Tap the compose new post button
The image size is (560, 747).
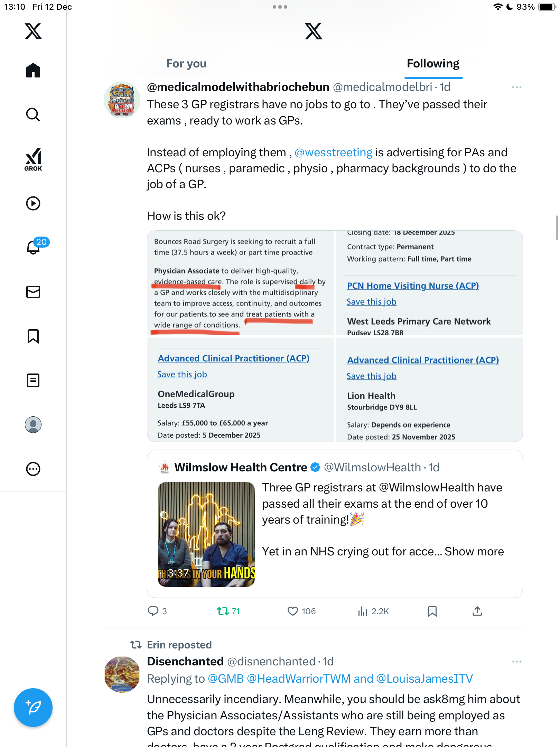[33, 708]
